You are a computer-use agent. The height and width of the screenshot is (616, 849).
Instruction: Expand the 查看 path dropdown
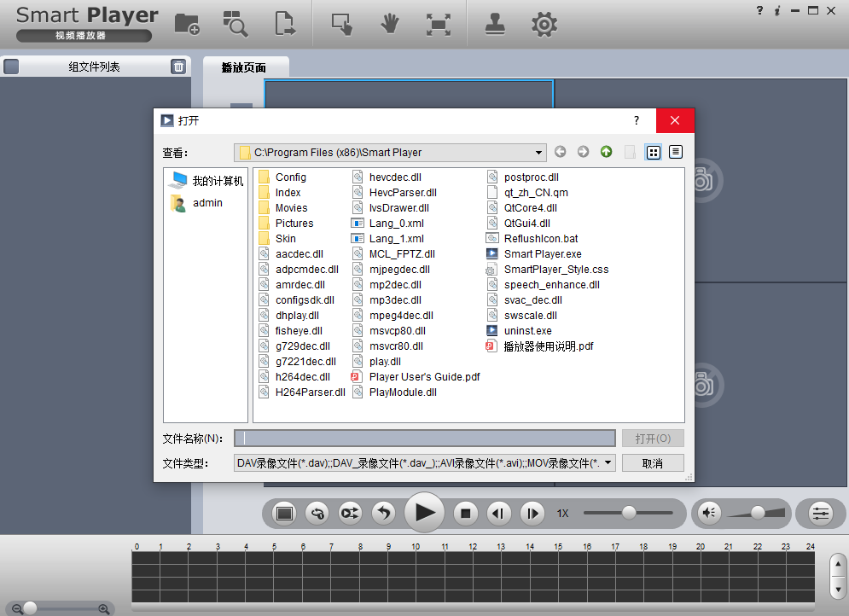(538, 153)
